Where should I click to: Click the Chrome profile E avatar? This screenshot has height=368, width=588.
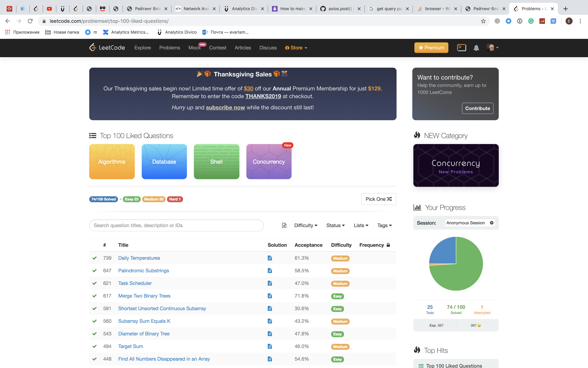click(569, 21)
